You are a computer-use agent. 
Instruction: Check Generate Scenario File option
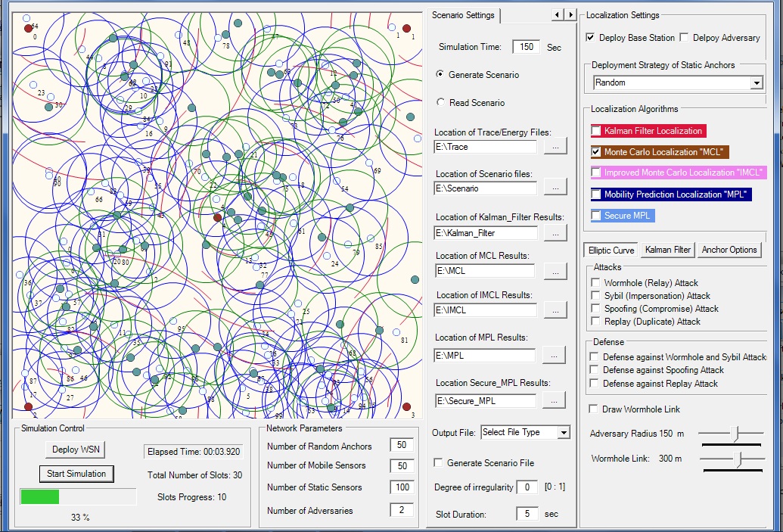[438, 462]
